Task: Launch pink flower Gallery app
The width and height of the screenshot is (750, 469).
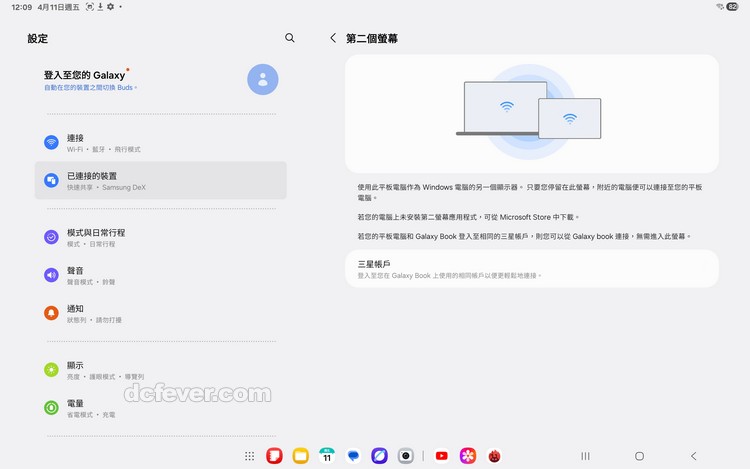Action: click(x=468, y=456)
